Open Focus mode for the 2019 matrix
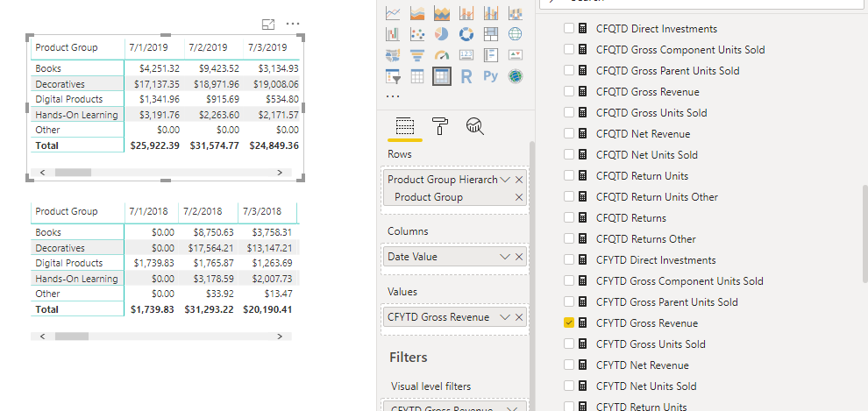Viewport: 868px width, 411px height. point(268,24)
